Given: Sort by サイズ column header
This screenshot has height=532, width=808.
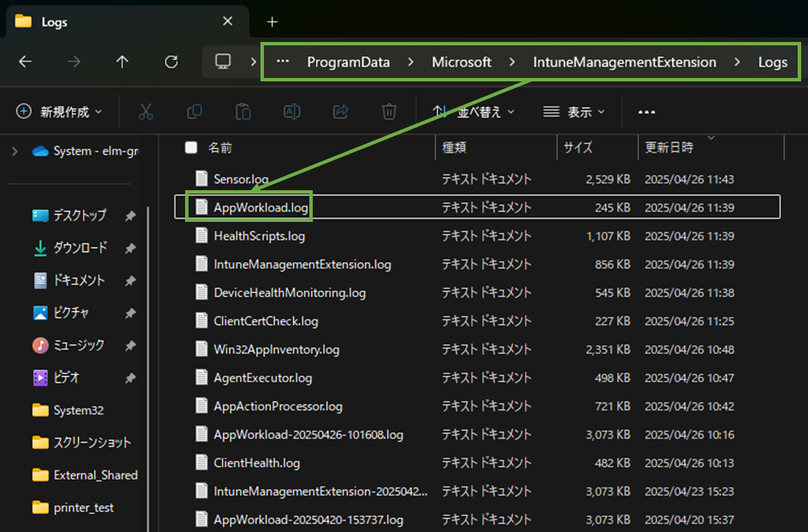Looking at the screenshot, I should click(x=578, y=148).
